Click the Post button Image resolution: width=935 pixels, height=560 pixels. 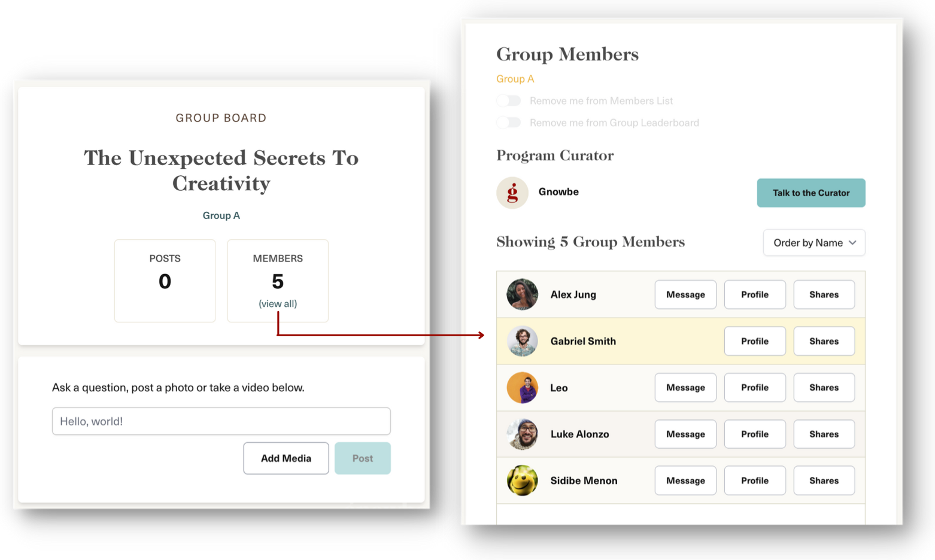point(363,458)
